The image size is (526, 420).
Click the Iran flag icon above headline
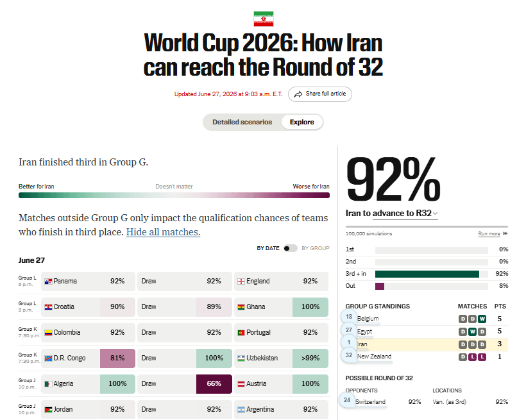(264, 19)
